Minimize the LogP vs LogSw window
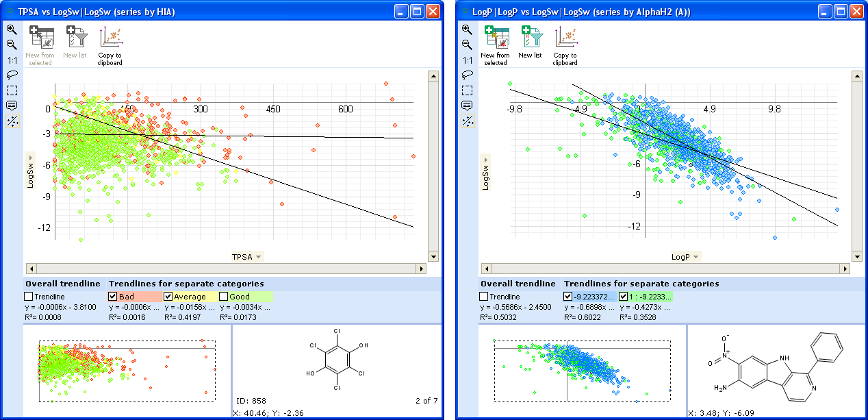Screen dimensions: 868x420 coord(826,12)
